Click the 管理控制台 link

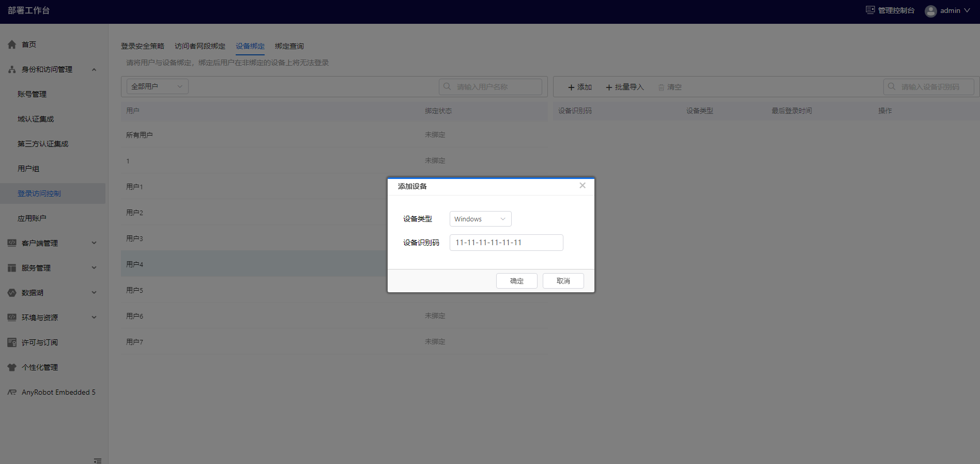coord(896,10)
